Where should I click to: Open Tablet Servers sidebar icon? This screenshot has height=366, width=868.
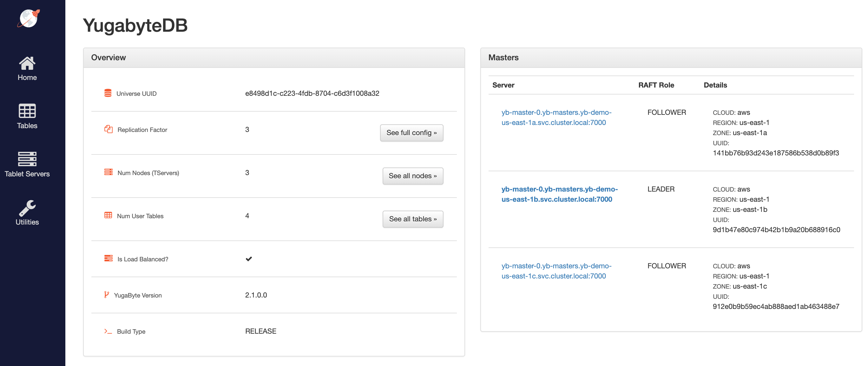pos(27,159)
